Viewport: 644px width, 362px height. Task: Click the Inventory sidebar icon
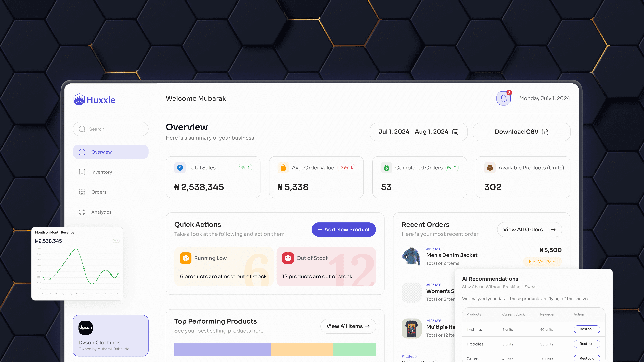[82, 172]
